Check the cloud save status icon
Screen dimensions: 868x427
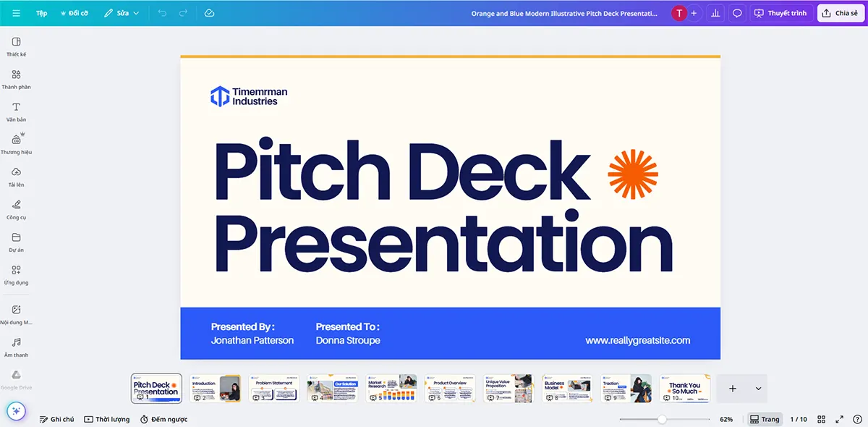click(209, 13)
